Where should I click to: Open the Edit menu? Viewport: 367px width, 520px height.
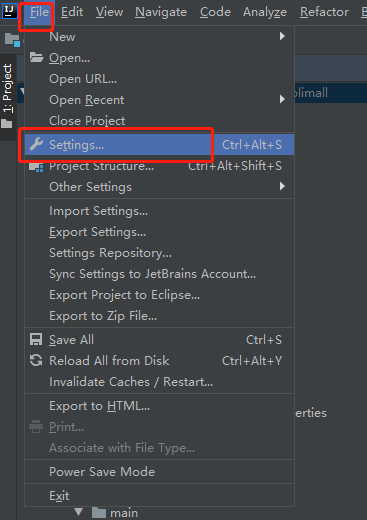[x=72, y=12]
